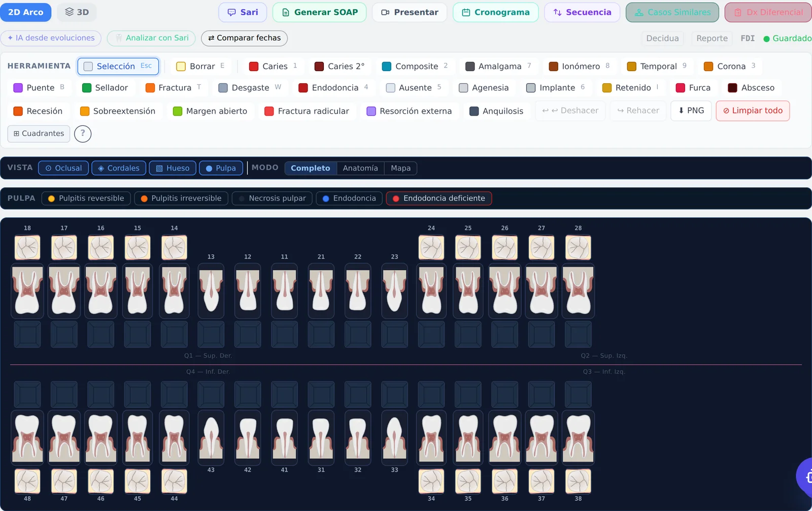The height and width of the screenshot is (511, 812).
Task: Click Analizar con Sari
Action: (151, 38)
